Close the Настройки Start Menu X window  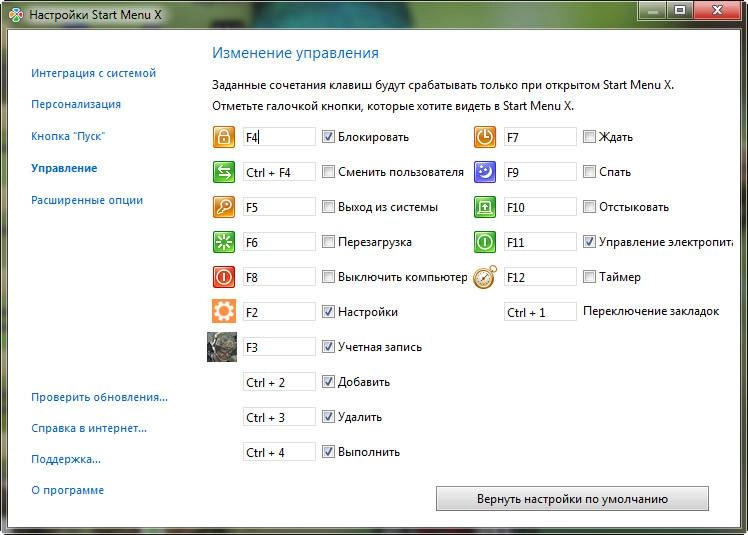pyautogui.click(x=717, y=10)
